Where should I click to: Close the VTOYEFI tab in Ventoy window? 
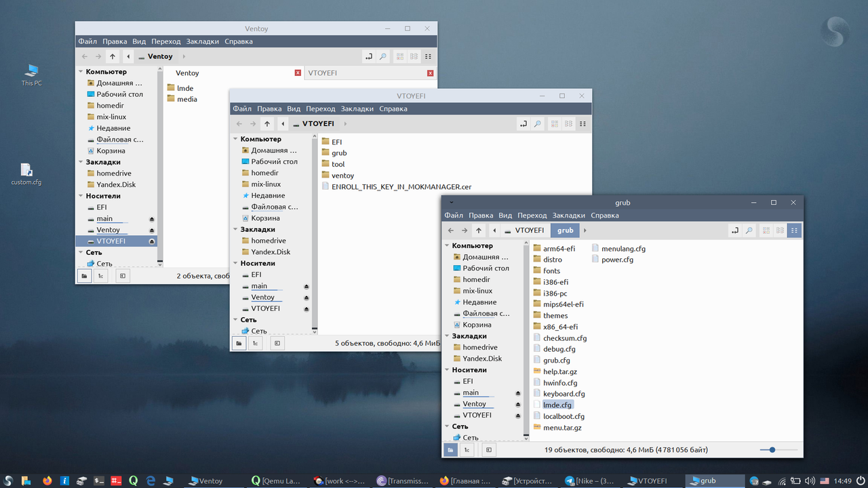[430, 73]
